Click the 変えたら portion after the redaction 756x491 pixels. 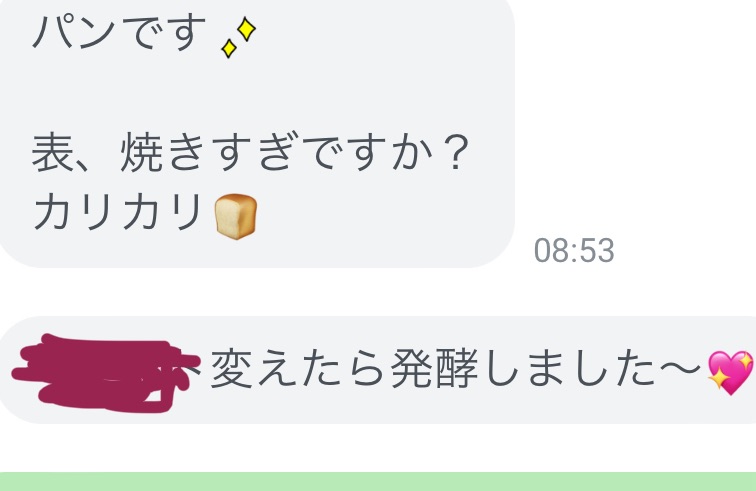299,369
